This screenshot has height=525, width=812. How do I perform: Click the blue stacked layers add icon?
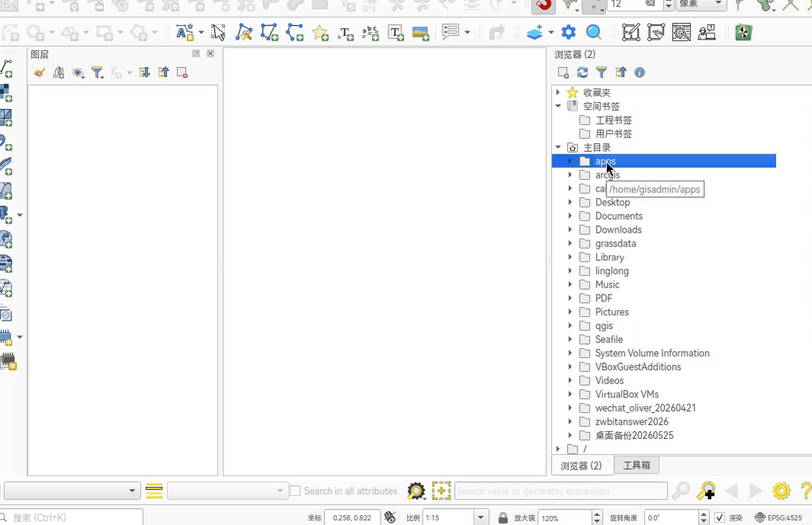coord(535,32)
